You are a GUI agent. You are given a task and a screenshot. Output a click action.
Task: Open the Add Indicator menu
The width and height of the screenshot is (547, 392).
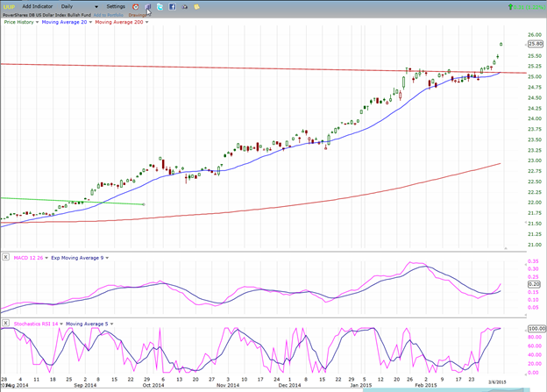(38, 6)
